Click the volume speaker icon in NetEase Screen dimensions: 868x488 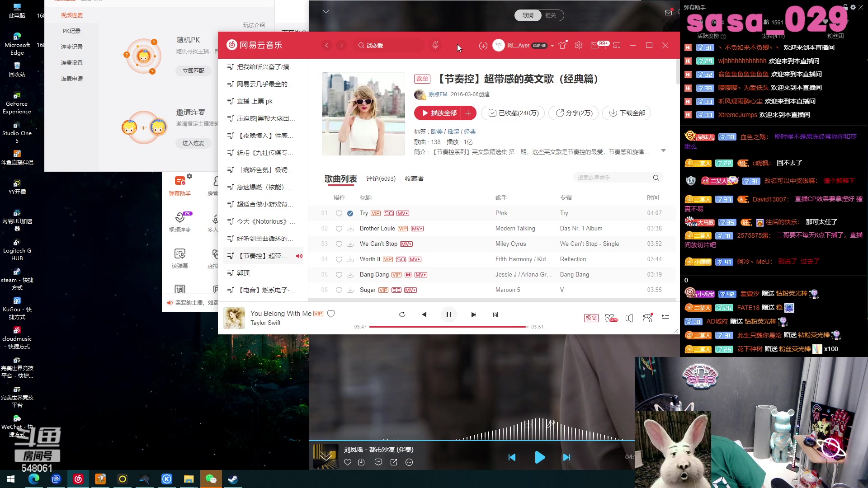tap(629, 318)
